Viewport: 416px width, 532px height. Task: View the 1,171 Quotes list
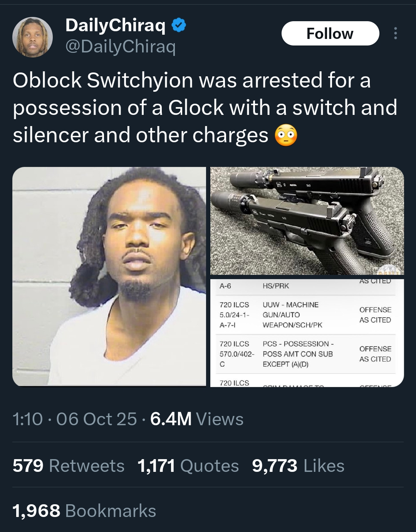188,466
